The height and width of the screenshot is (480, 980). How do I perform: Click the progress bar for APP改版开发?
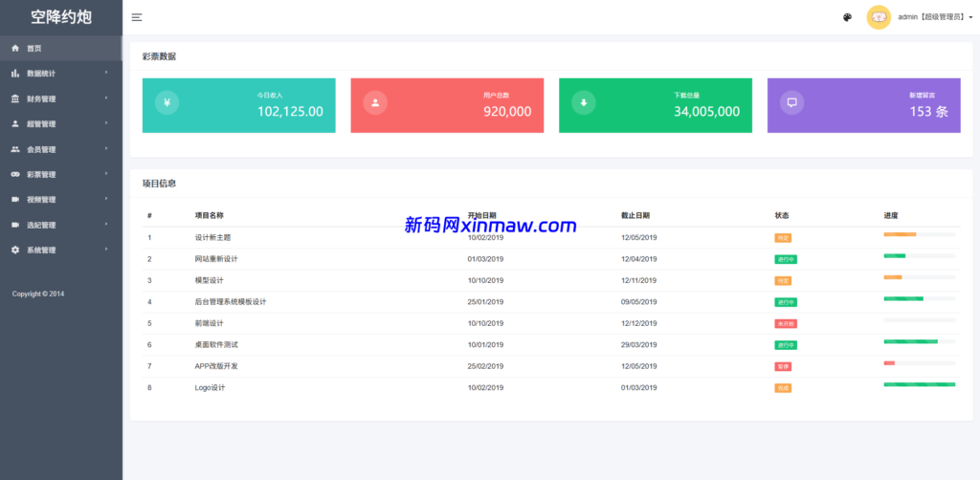coord(920,362)
